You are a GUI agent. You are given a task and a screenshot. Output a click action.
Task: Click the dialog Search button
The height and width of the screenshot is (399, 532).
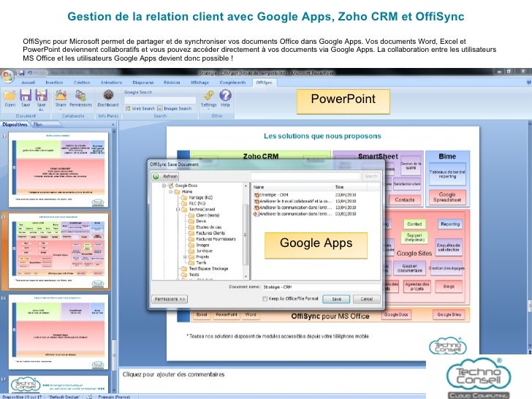(370, 176)
